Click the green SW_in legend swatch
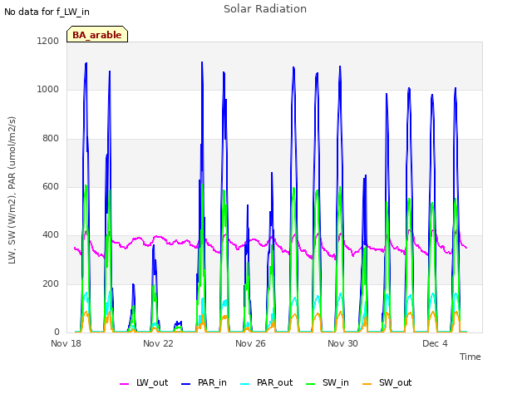 point(310,384)
